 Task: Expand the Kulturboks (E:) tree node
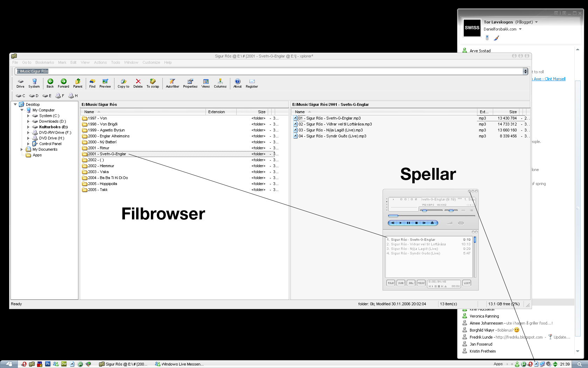(28, 127)
